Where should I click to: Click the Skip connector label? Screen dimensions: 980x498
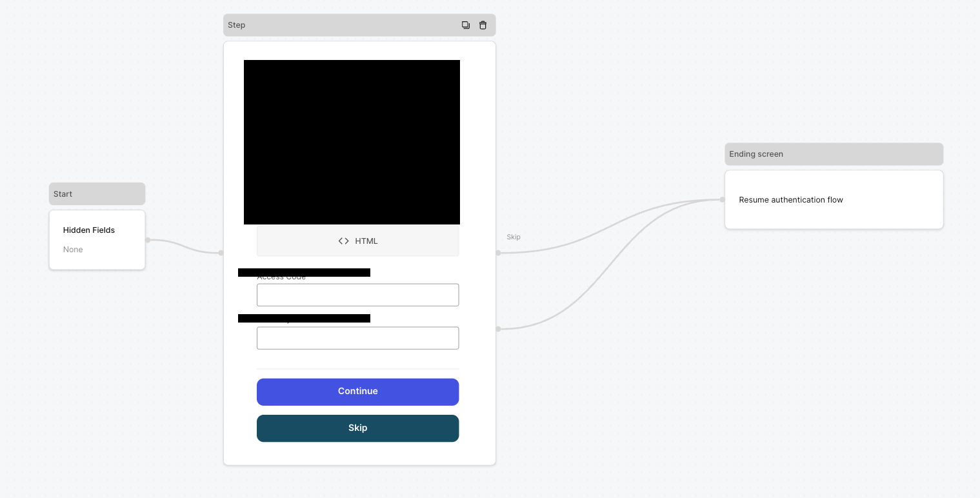(x=514, y=237)
